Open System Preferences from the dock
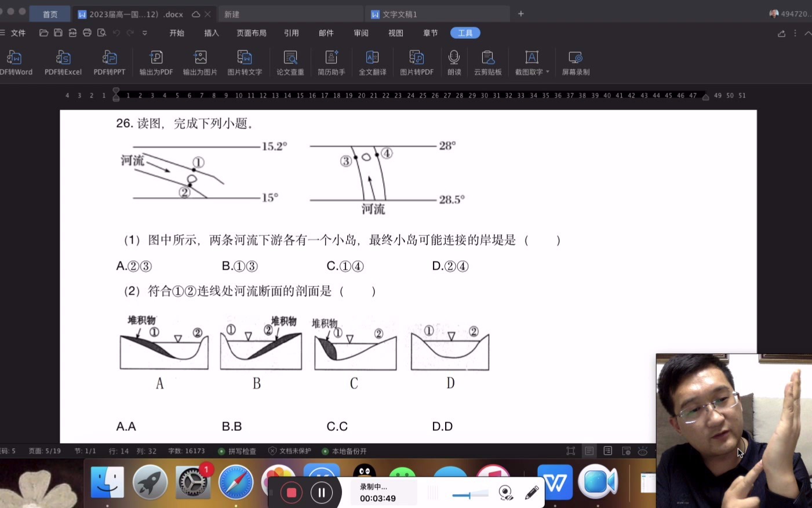 193,482
